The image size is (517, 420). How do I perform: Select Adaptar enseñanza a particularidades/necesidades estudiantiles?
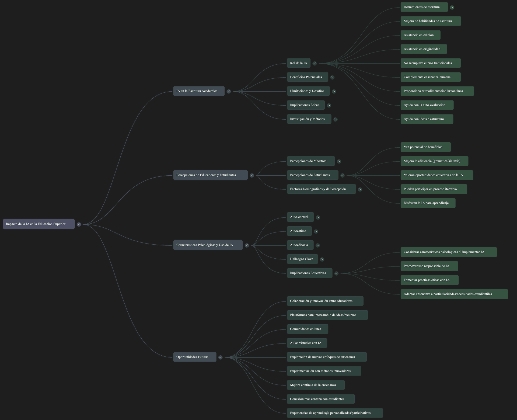(454, 294)
